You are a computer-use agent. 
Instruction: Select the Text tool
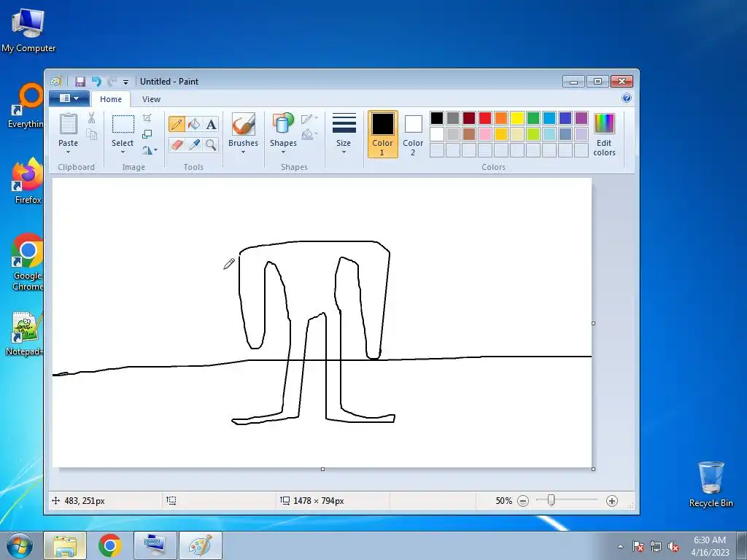[x=211, y=124]
